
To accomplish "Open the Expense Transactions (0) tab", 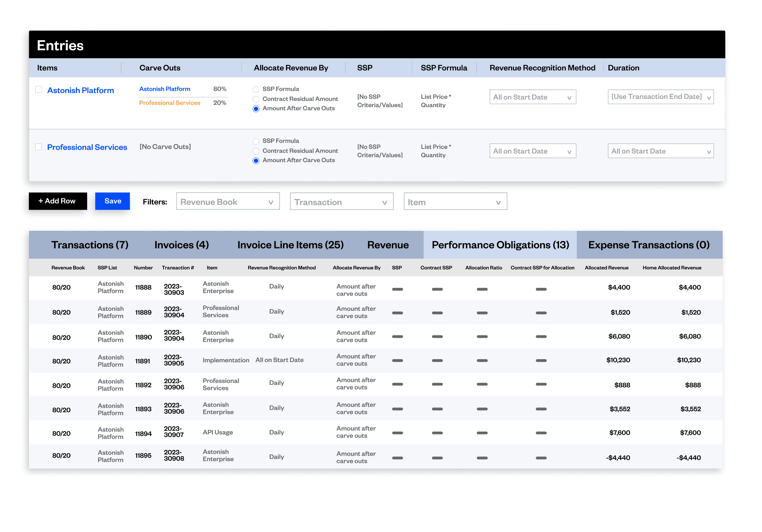I will 649,245.
